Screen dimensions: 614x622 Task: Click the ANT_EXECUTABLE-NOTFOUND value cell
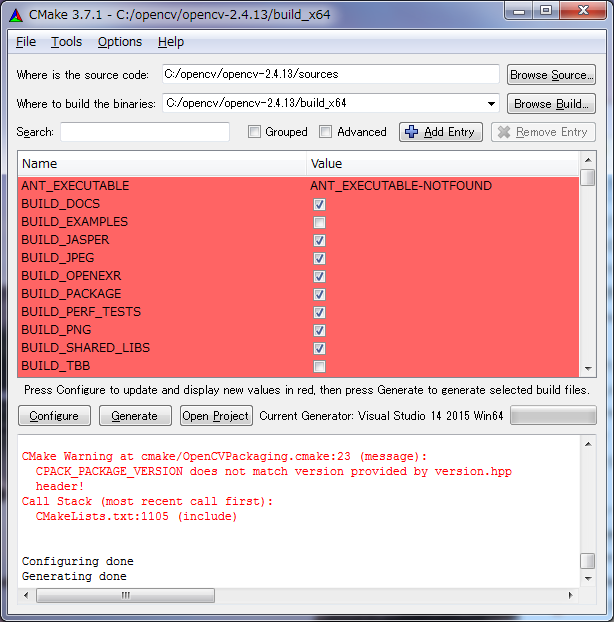401,186
